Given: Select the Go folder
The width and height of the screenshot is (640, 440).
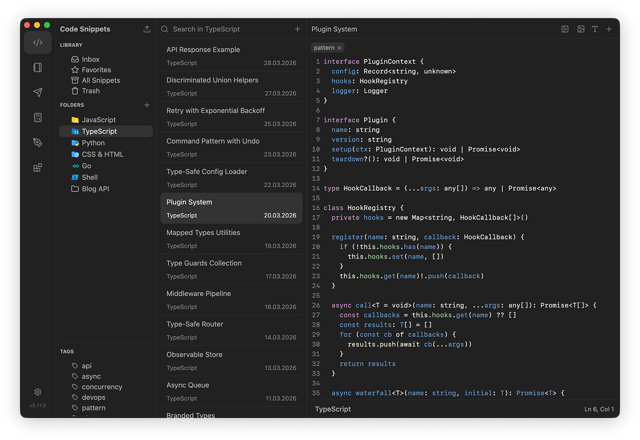Looking at the screenshot, I should click(x=106, y=166).
